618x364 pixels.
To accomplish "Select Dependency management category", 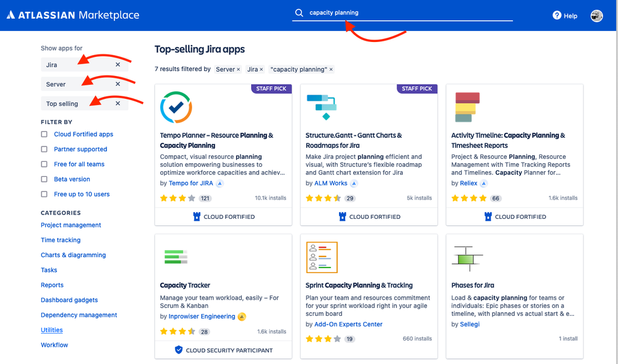I will pos(79,315).
